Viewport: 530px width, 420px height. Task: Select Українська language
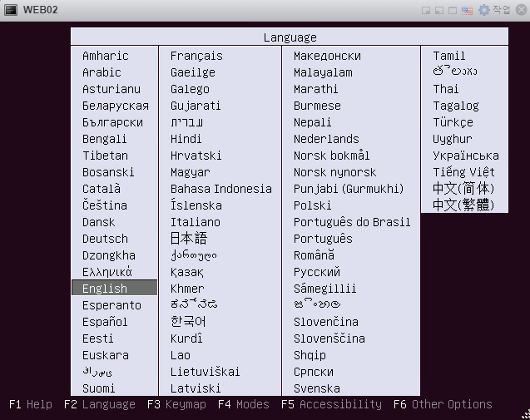point(466,156)
